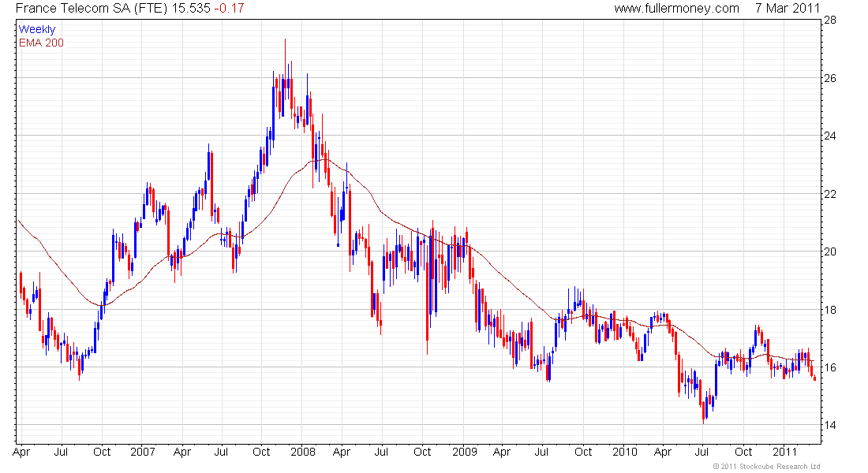Click the 20 price axis label
The height and width of the screenshot is (473, 868).
831,252
